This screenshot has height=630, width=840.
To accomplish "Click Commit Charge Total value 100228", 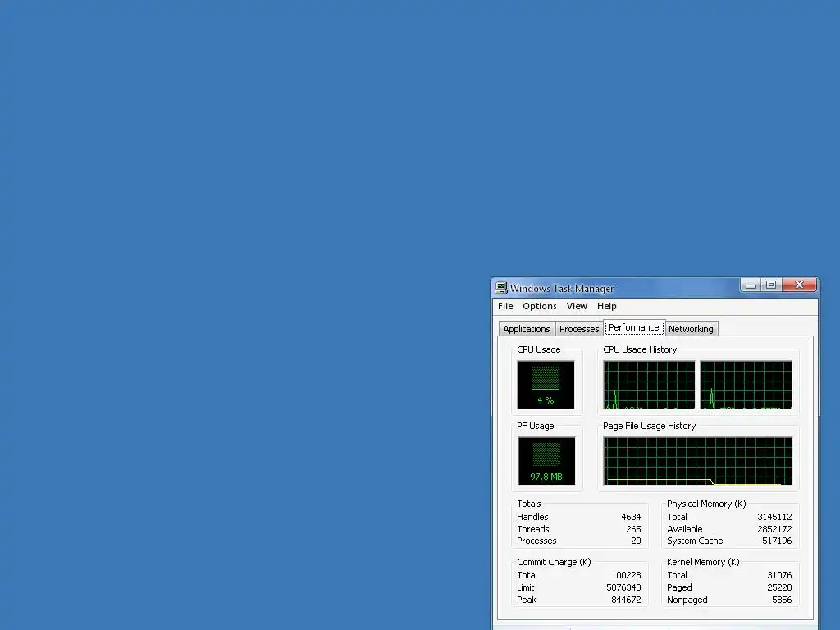I will [626, 575].
